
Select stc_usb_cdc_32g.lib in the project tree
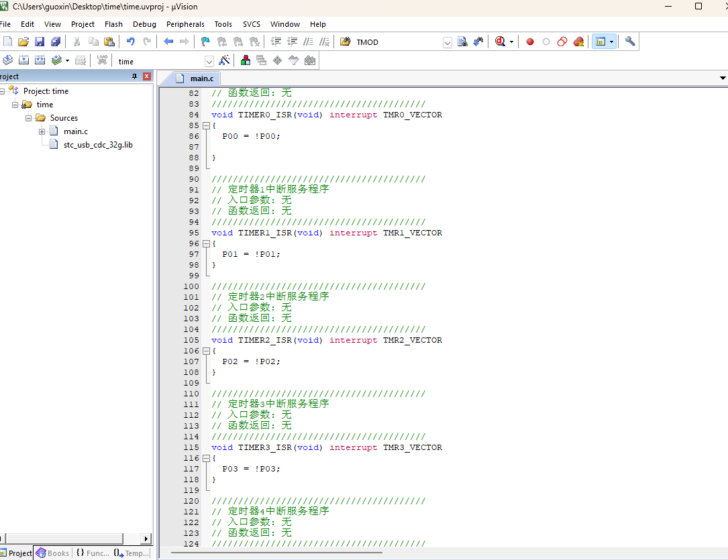point(98,145)
